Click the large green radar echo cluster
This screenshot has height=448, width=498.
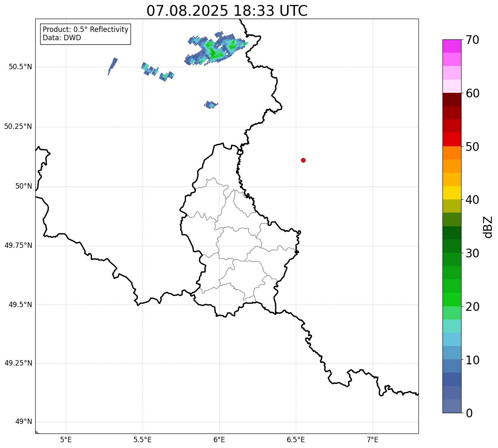click(216, 49)
